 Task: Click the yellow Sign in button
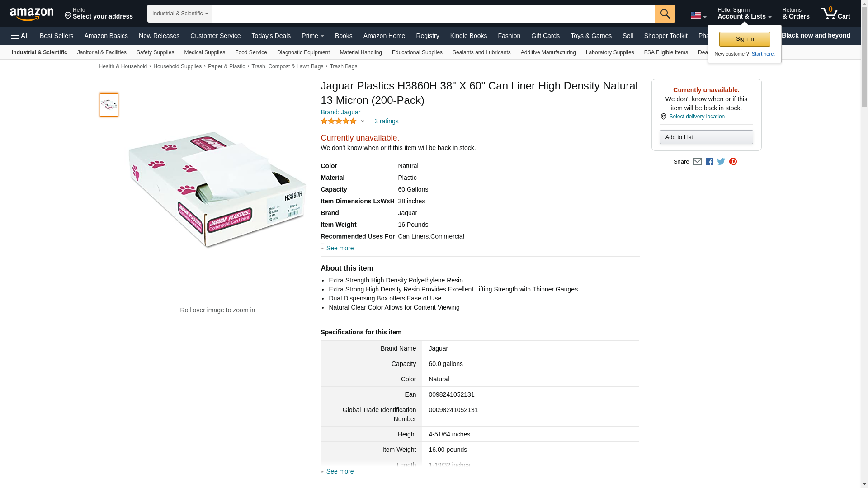point(744,39)
